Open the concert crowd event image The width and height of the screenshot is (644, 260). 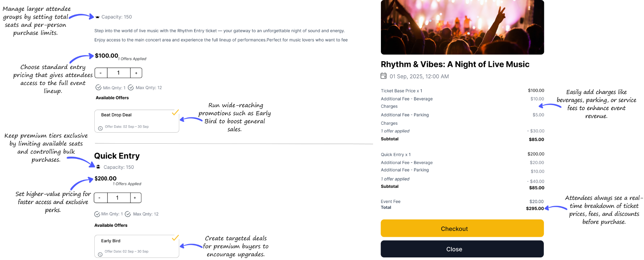[462, 27]
